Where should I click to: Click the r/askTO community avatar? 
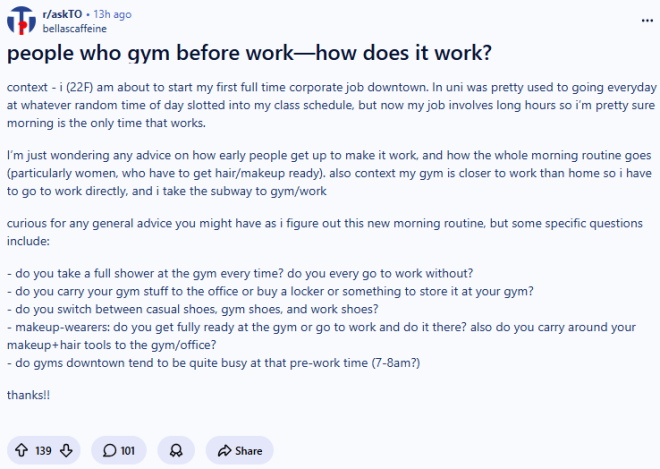(x=21, y=21)
